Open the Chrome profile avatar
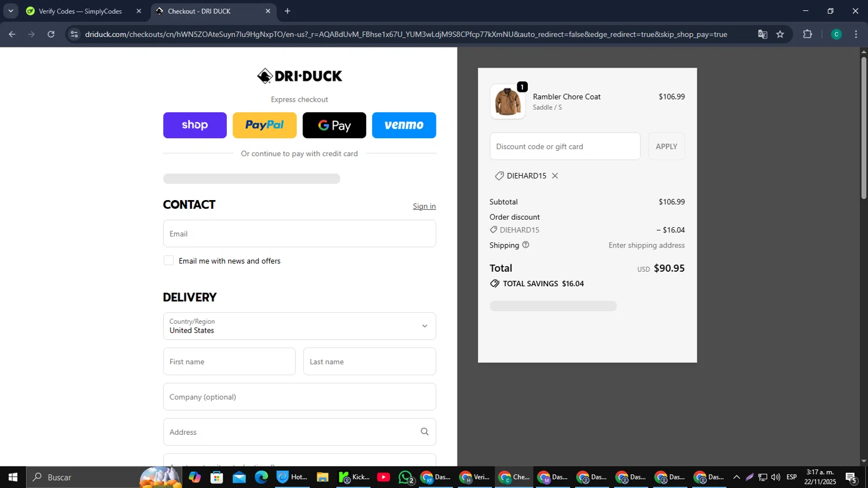This screenshot has width=868, height=488. [836, 34]
